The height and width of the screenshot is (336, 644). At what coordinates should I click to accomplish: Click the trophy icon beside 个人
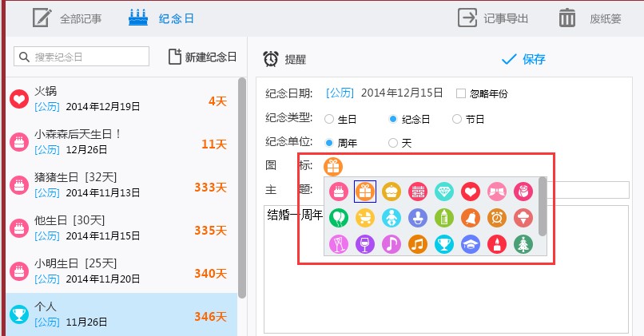tap(19, 314)
